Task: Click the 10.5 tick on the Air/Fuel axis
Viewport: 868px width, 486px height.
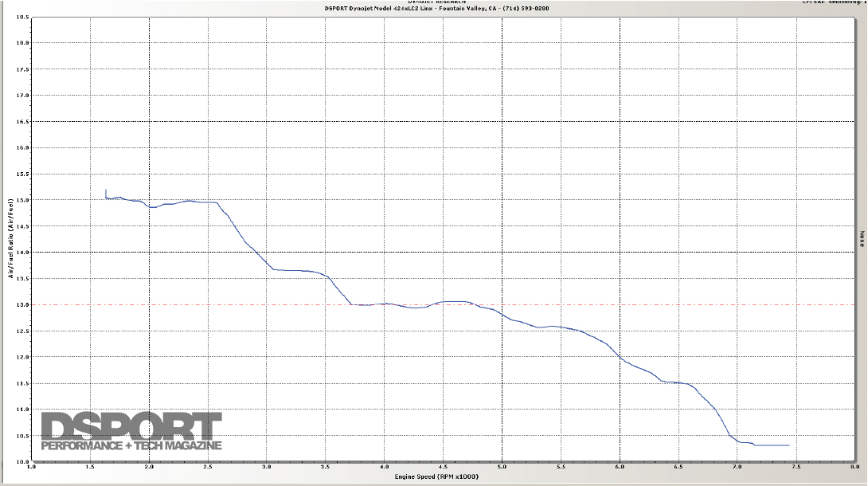Action: [x=23, y=435]
